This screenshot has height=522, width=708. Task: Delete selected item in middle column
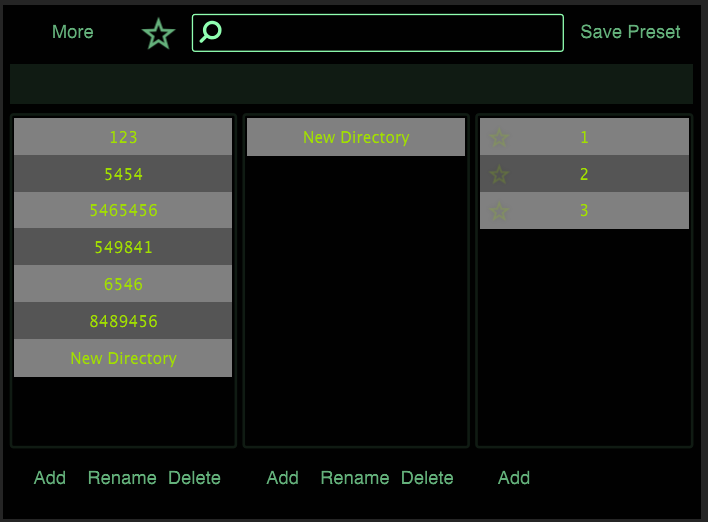point(427,478)
